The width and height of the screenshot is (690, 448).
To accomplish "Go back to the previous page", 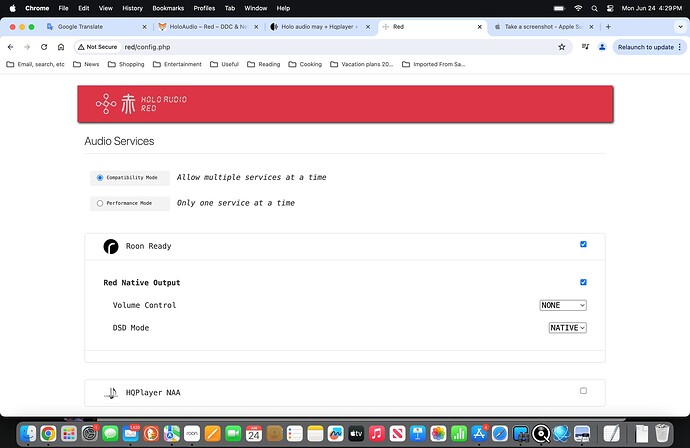I will (11, 47).
